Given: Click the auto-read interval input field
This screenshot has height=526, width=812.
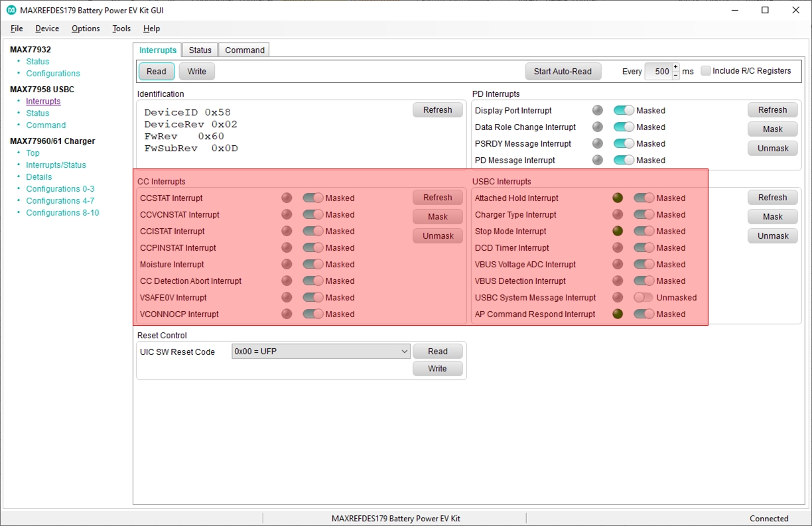Looking at the screenshot, I should click(x=659, y=72).
